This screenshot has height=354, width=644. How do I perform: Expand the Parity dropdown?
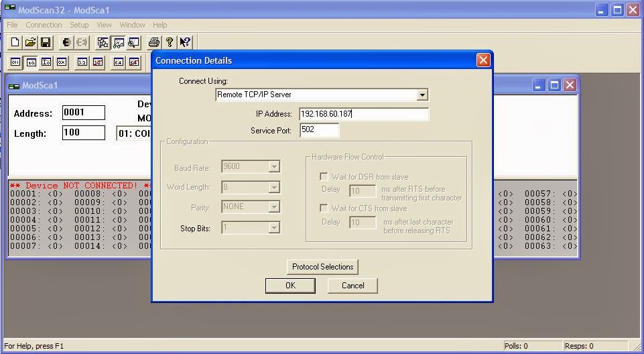pyautogui.click(x=274, y=207)
